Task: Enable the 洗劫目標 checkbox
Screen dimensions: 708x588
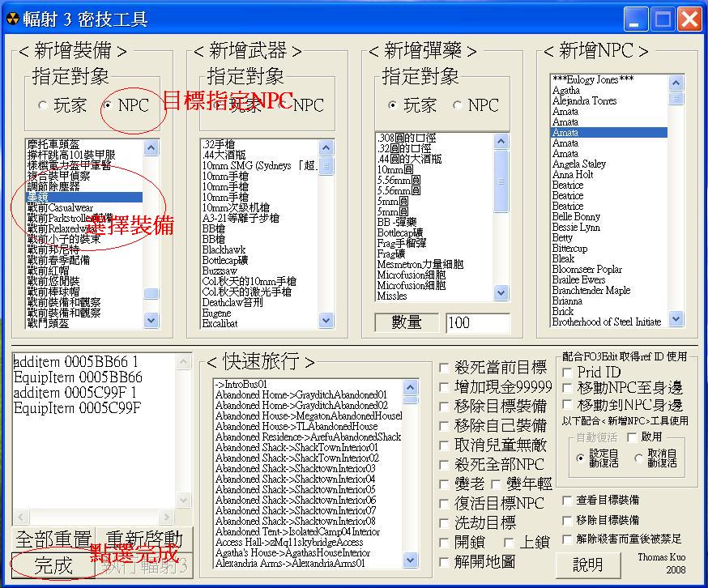Action: (x=444, y=523)
